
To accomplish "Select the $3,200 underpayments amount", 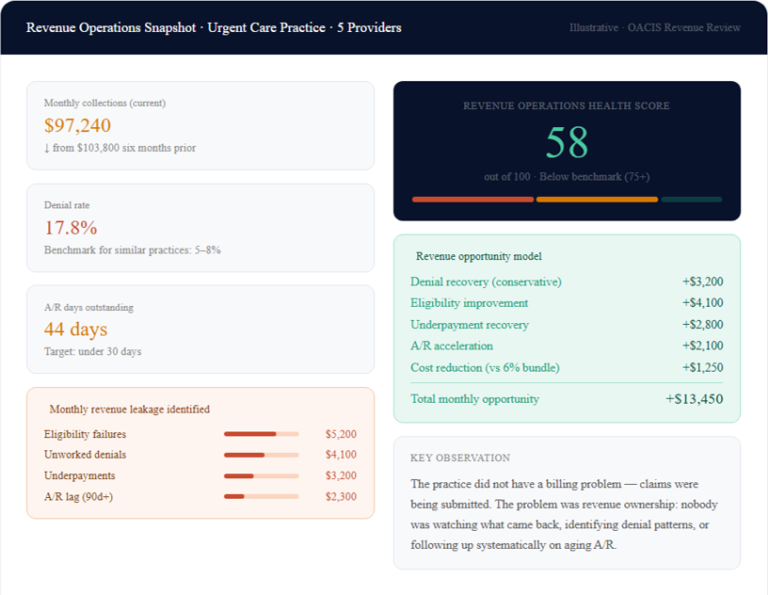I will pyautogui.click(x=341, y=476).
